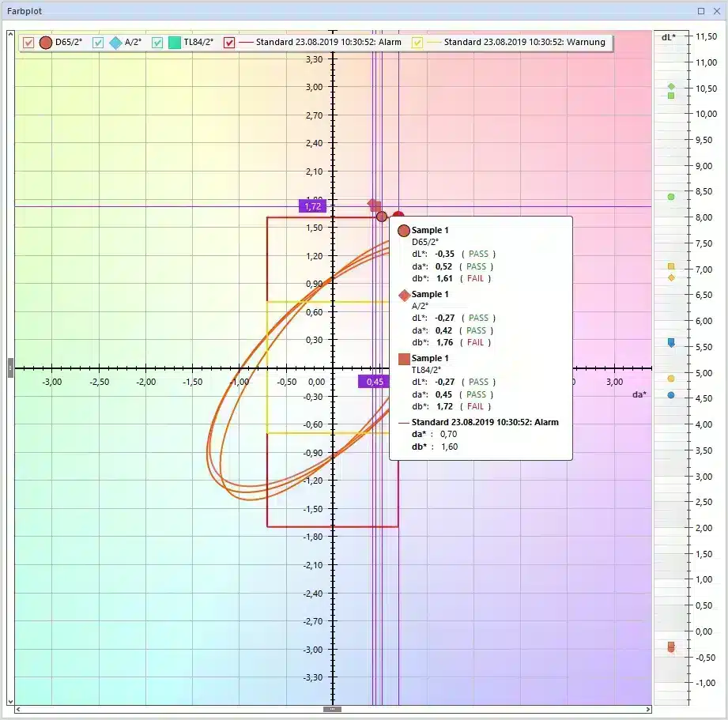The height and width of the screenshot is (720, 728).
Task: Uncheck the D65/2° legend checkbox
Action: click(28, 43)
